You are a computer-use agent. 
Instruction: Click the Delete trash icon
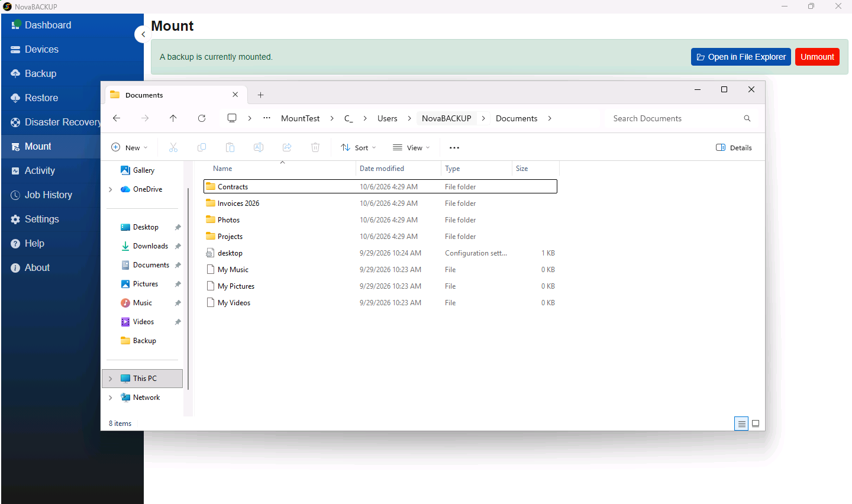[x=315, y=147]
